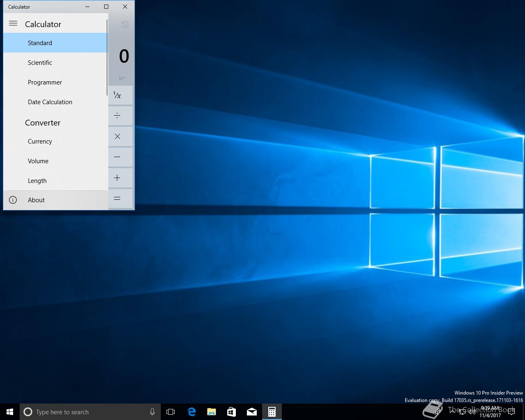This screenshot has width=525, height=420.
Task: Click the About info icon
Action: [13, 200]
